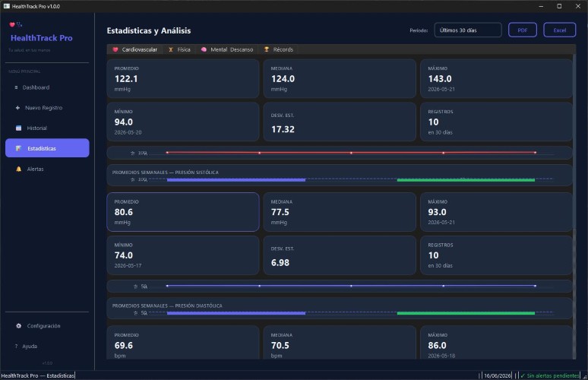This screenshot has height=380, width=588.
Task: Click the Ayuda help entry
Action: [47, 346]
